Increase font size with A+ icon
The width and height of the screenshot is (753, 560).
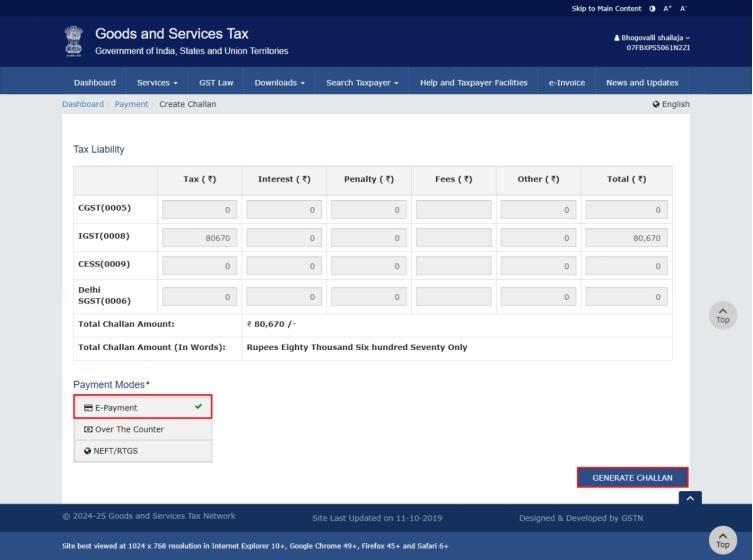tap(667, 9)
